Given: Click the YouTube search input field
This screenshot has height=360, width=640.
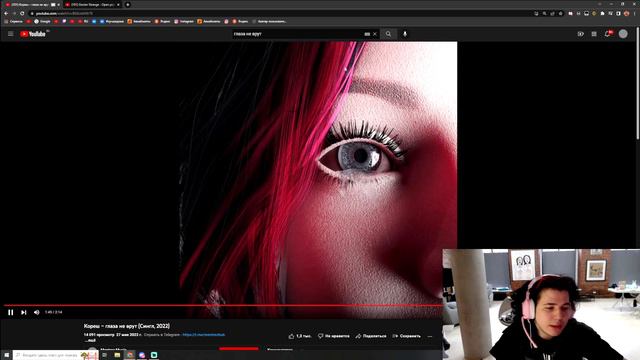Looking at the screenshot, I should pyautogui.click(x=298, y=34).
